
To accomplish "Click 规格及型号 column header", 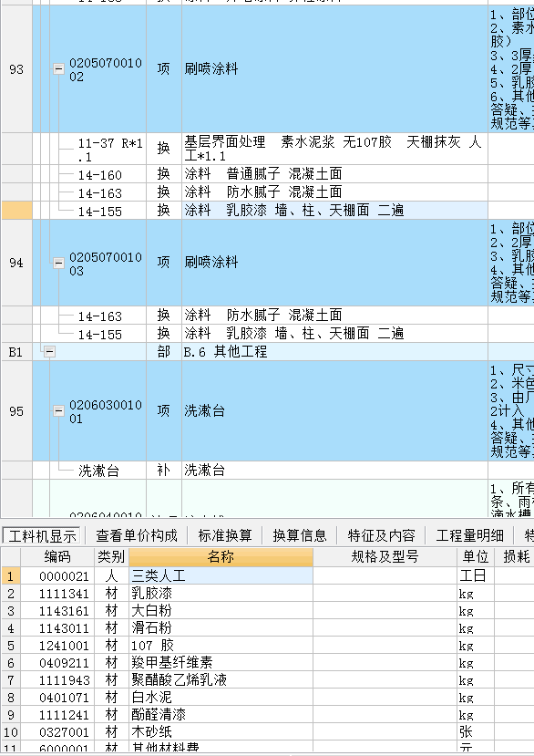I will 385,557.
